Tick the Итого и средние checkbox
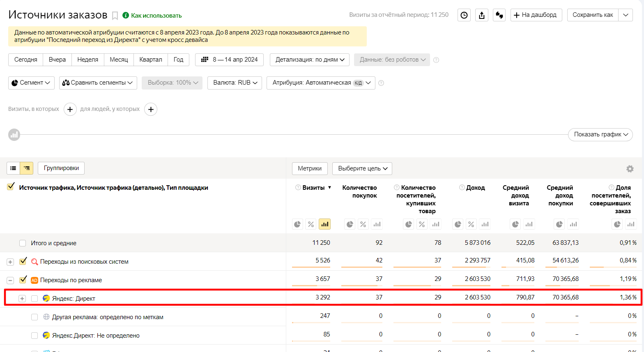 [x=23, y=243]
